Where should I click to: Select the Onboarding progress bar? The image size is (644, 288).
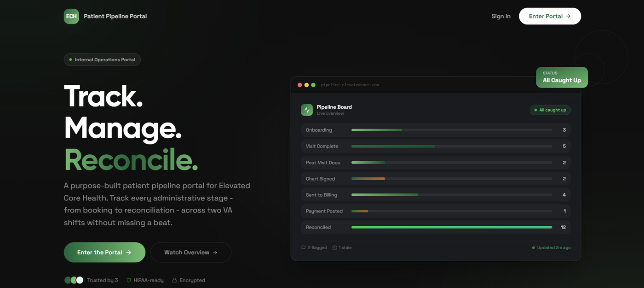(x=452, y=130)
